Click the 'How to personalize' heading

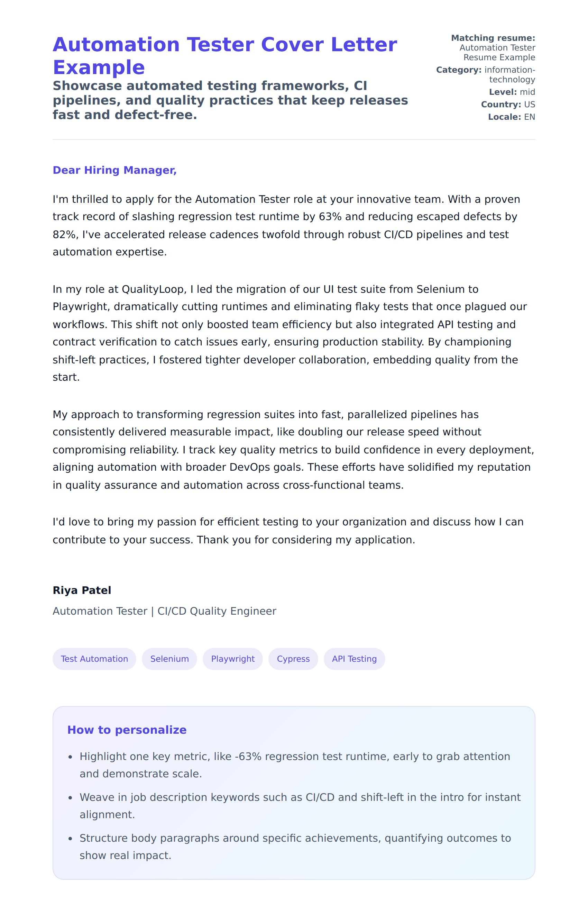127,730
